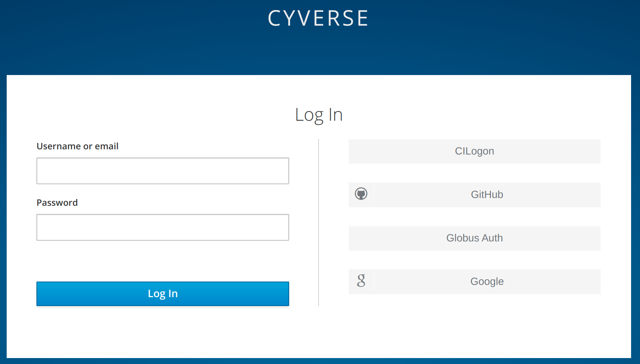
Task: Sign in with CILogon
Action: coord(474,152)
